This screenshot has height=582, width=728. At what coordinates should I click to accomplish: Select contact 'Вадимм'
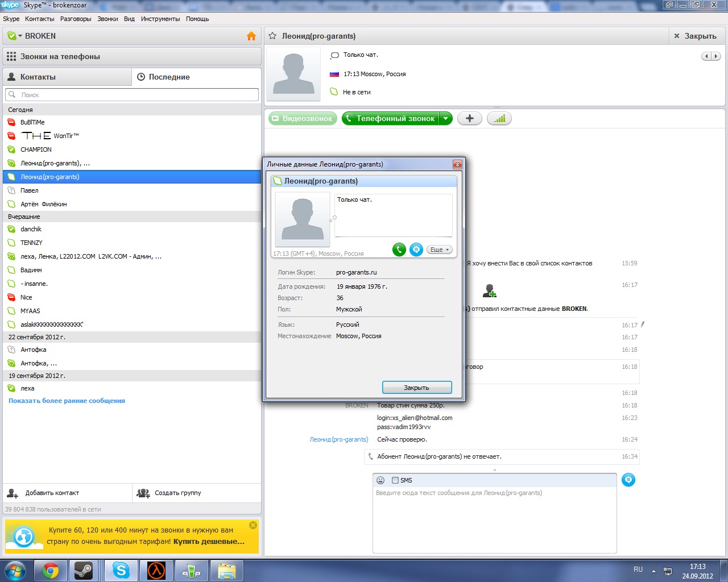click(132, 270)
